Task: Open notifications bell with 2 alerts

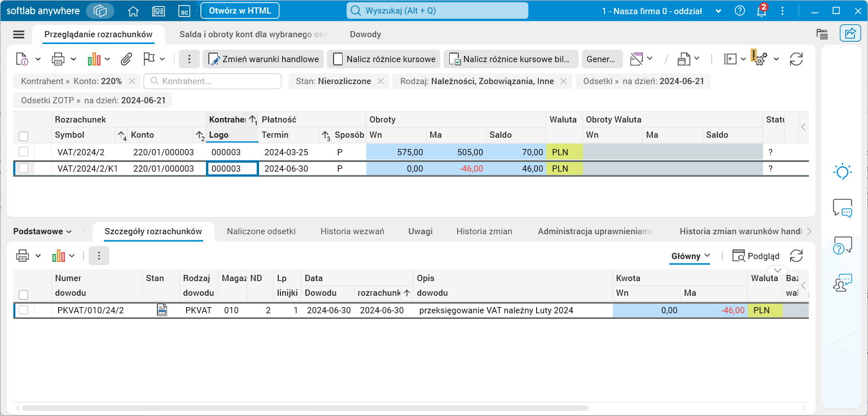Action: [x=761, y=11]
